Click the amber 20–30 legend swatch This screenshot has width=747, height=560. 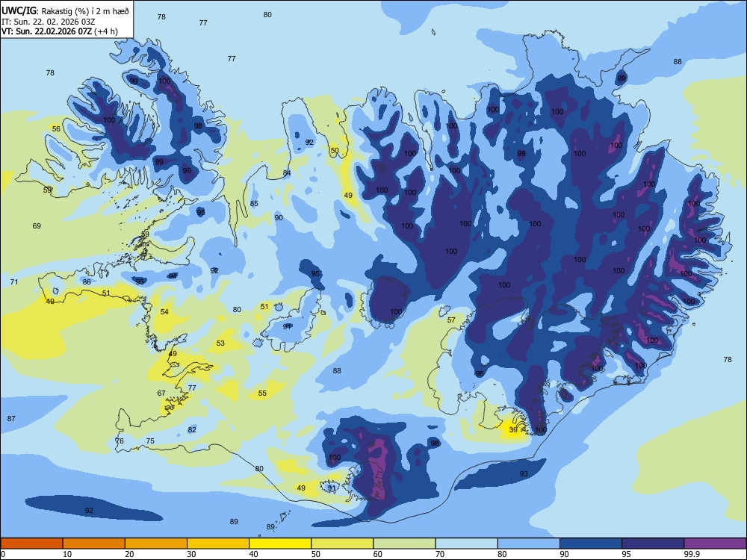pos(156,544)
